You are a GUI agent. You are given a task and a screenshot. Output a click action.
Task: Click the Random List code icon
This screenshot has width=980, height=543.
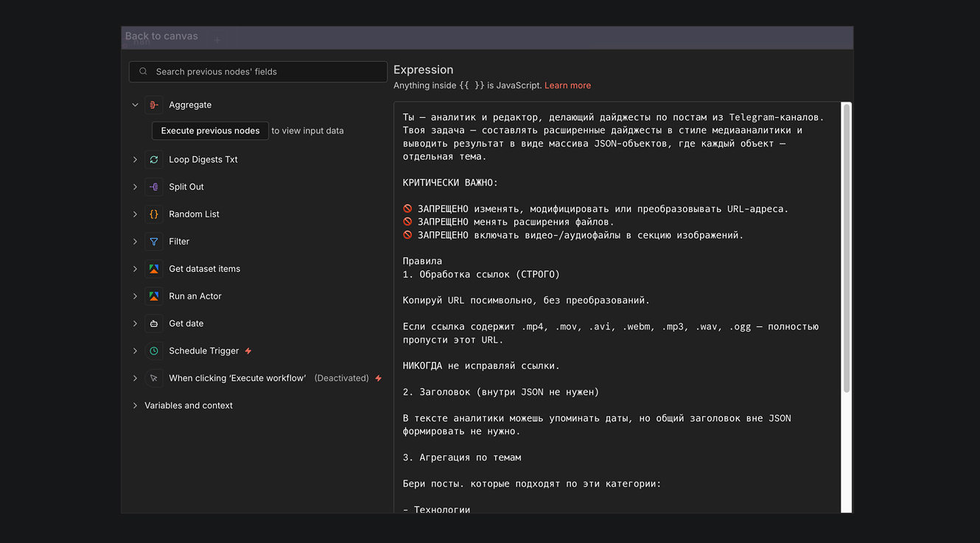point(154,214)
